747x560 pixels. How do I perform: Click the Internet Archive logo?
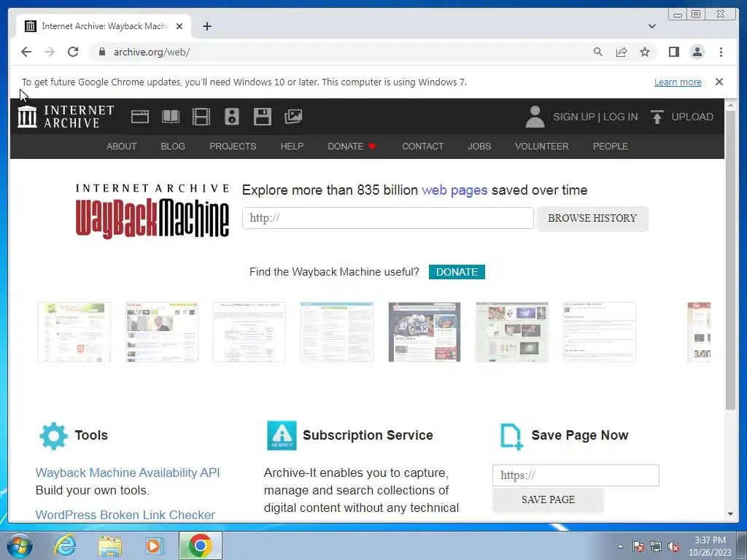[66, 117]
